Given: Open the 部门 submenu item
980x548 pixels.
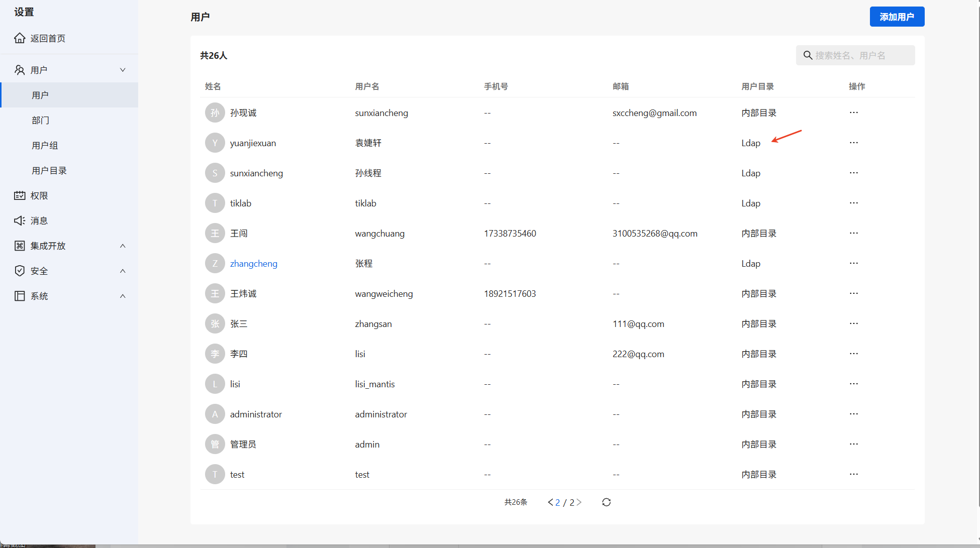Looking at the screenshot, I should tap(41, 120).
